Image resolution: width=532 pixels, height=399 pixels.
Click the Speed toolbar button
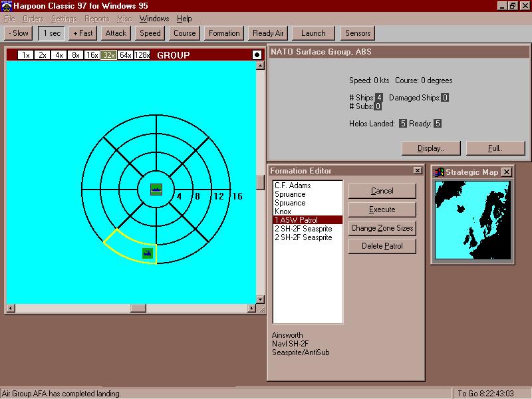click(150, 33)
